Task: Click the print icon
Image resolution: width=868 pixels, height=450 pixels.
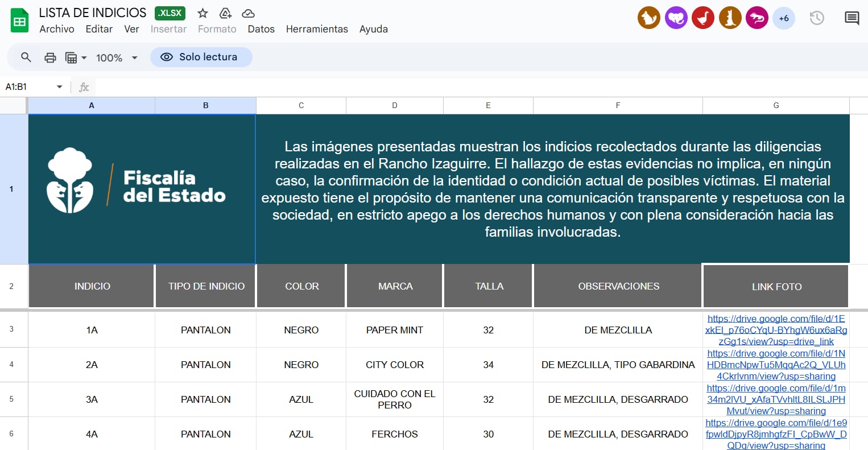Action: (x=50, y=57)
